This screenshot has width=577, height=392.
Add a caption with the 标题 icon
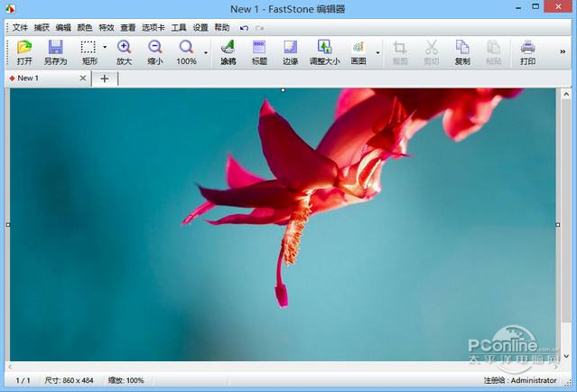[259, 52]
